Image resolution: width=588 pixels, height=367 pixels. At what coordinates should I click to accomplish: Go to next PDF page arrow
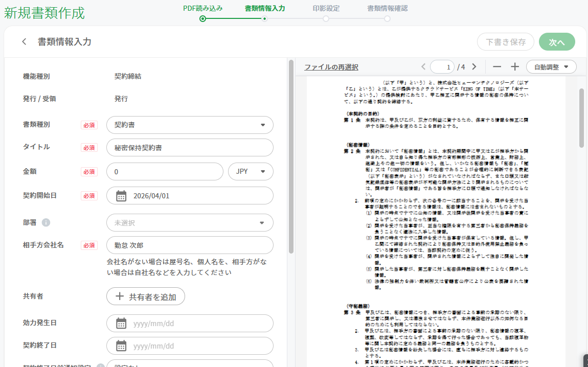pos(474,67)
